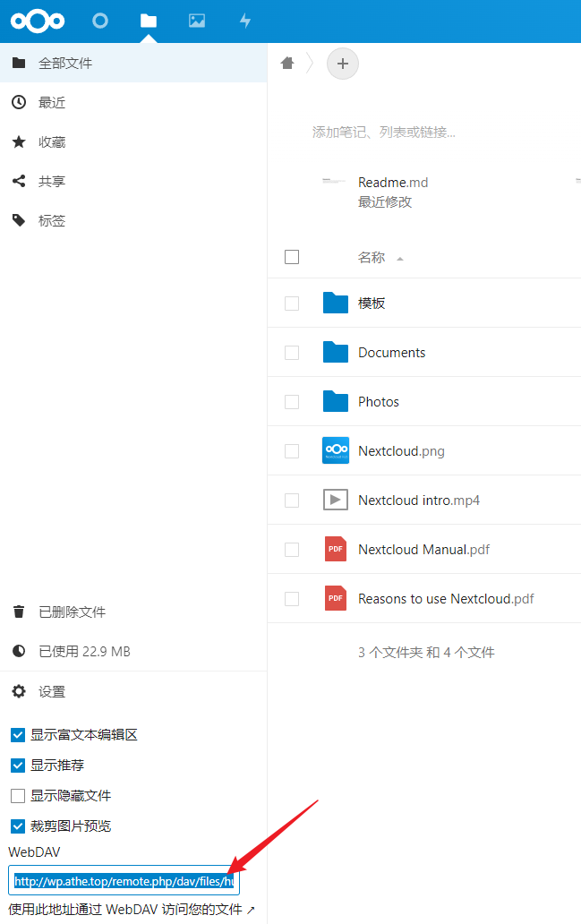The width and height of the screenshot is (581, 924).
Task: Open the 模板 folder name
Action: click(x=372, y=303)
